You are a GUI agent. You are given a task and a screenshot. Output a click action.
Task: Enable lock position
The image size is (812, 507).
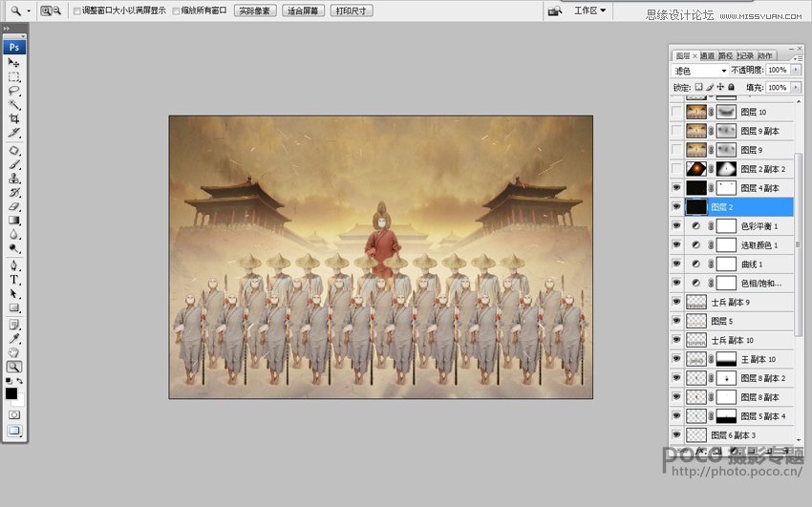coord(720,87)
